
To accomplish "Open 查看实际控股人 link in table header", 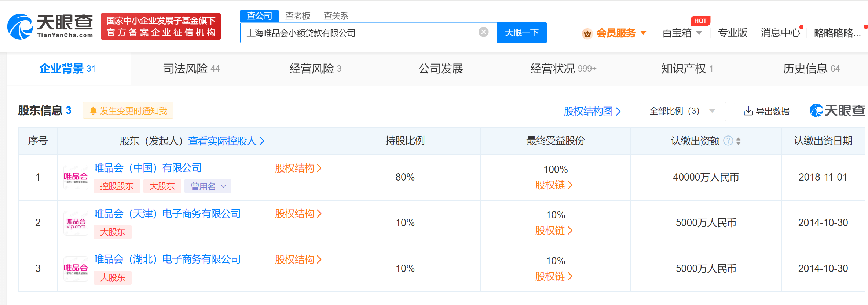I will 226,141.
